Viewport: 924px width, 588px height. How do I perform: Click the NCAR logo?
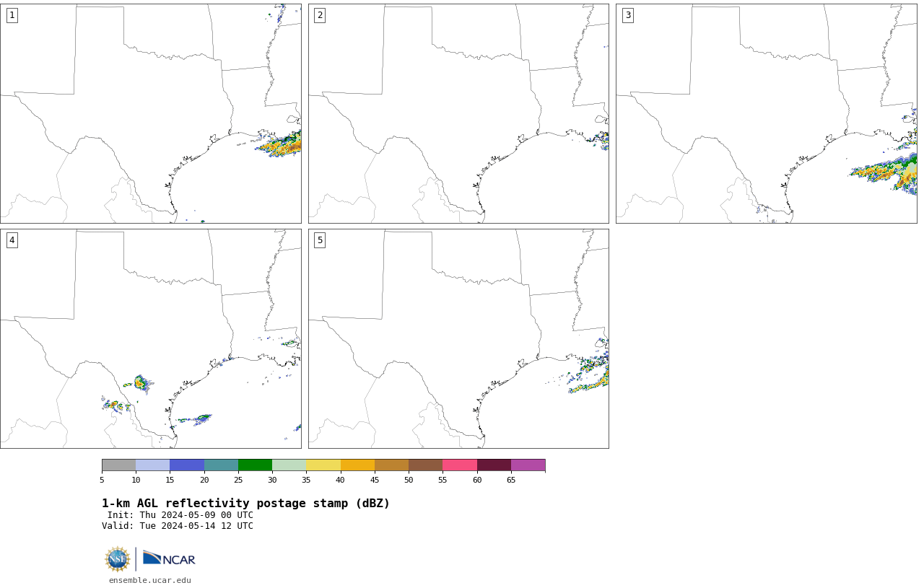pyautogui.click(x=169, y=558)
